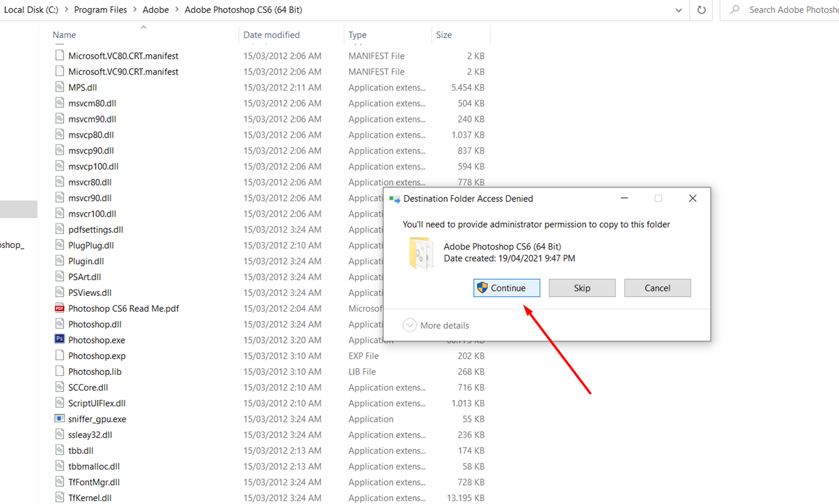Image resolution: width=839 pixels, height=504 pixels.
Task: Select the tbbmalloc.dll file name
Action: (94, 466)
